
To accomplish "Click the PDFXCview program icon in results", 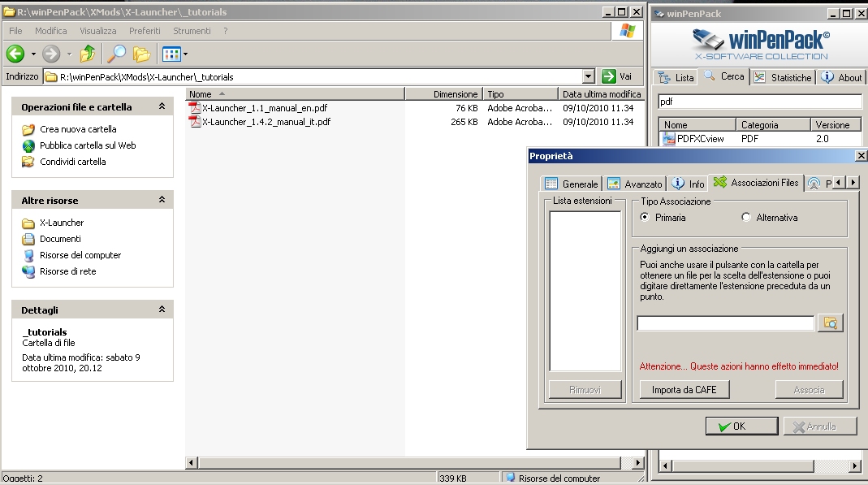I will 669,139.
